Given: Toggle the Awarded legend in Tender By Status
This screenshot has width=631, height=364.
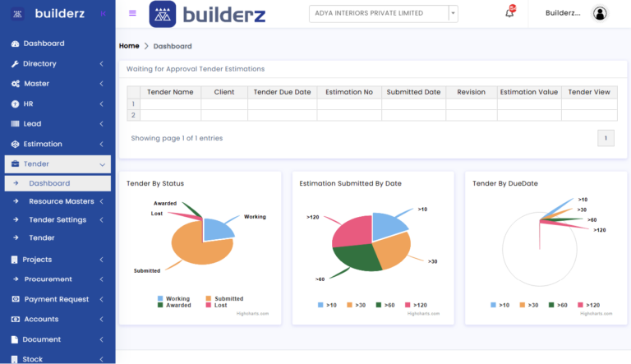Looking at the screenshot, I should (174, 305).
